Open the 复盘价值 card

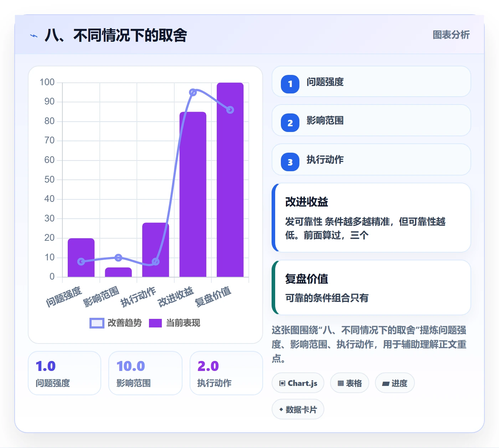coord(371,287)
